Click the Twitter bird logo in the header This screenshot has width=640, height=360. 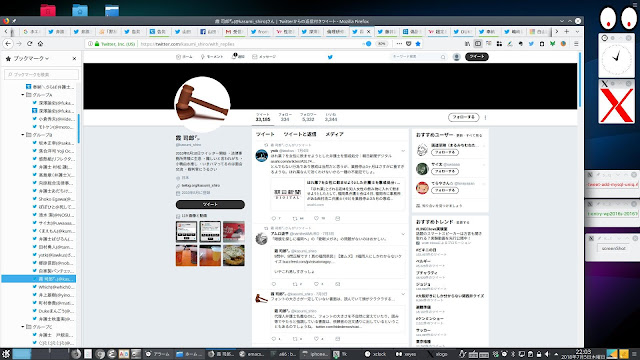pyautogui.click(x=330, y=57)
